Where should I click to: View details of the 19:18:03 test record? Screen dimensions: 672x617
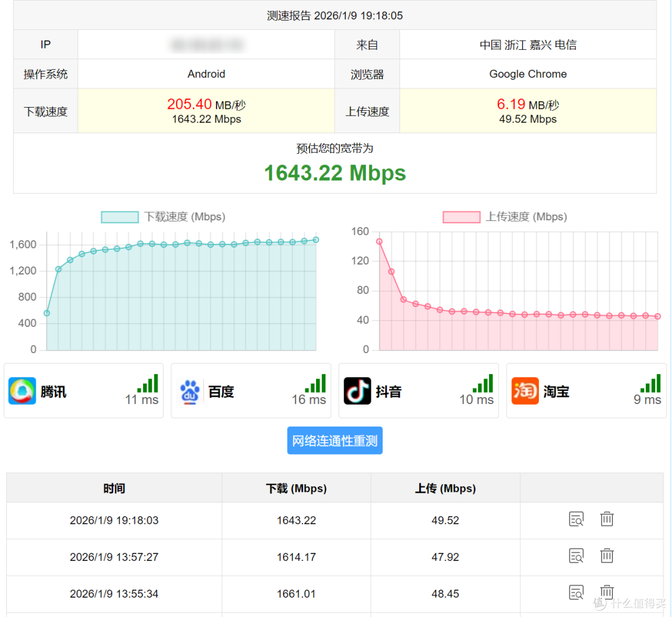[x=576, y=519]
